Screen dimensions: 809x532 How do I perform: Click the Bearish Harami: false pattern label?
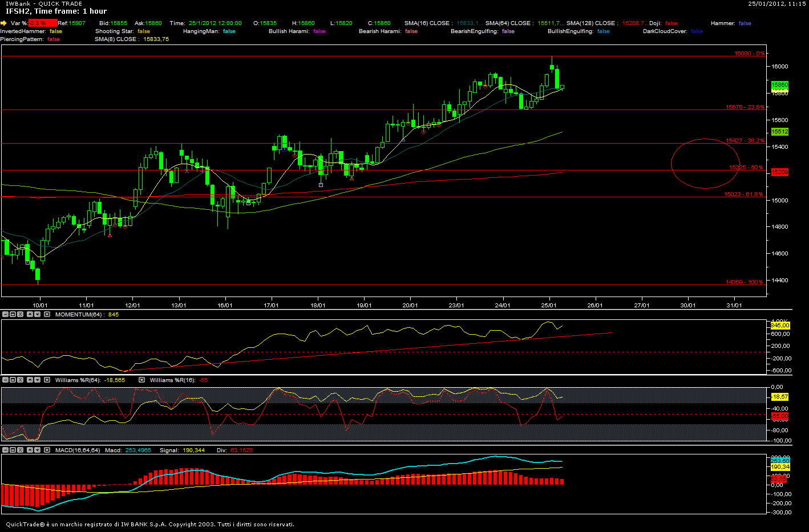point(388,31)
